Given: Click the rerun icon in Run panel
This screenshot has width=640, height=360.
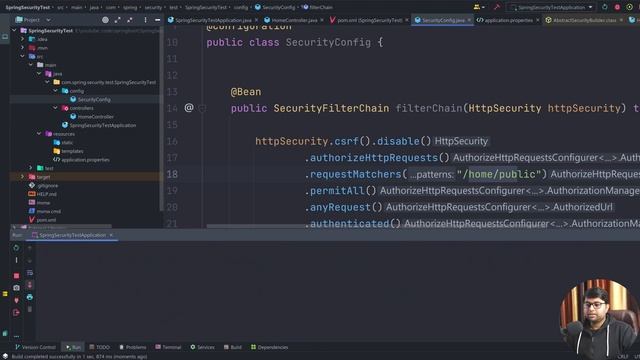Looking at the screenshot, I should [16, 247].
